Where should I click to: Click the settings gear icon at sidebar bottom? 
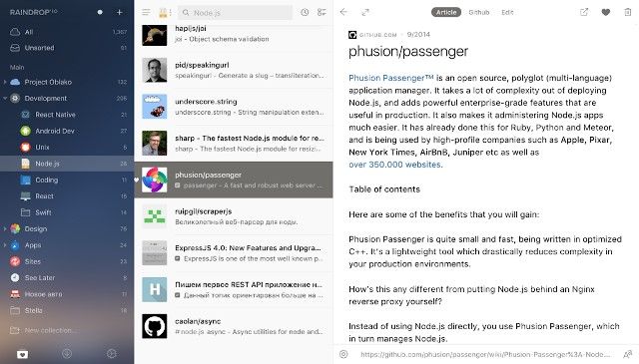tap(111, 354)
